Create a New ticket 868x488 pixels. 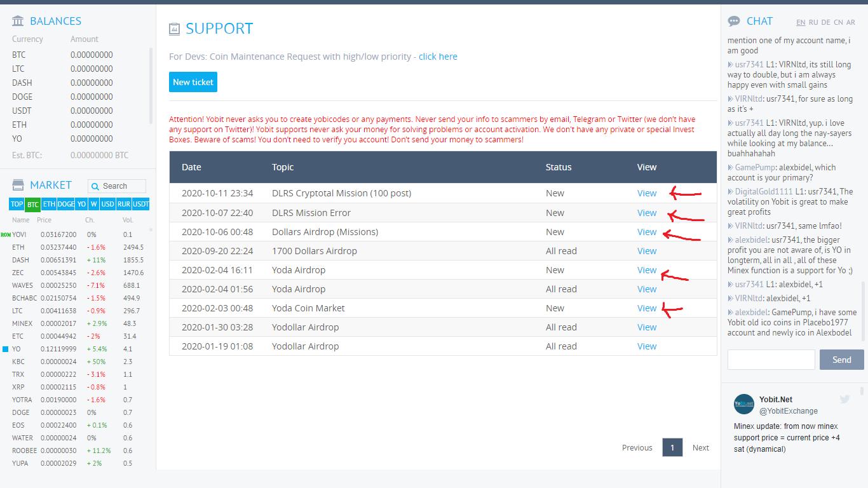[x=193, y=82]
